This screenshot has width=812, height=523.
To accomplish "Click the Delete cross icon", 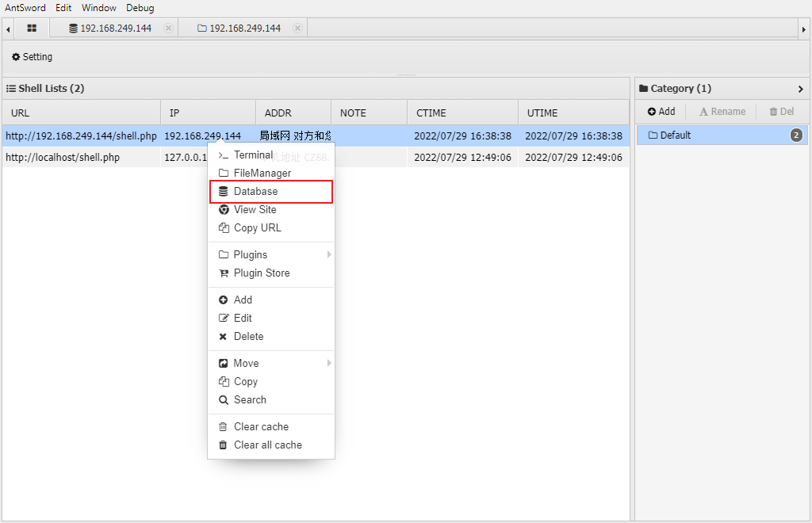I will [223, 337].
